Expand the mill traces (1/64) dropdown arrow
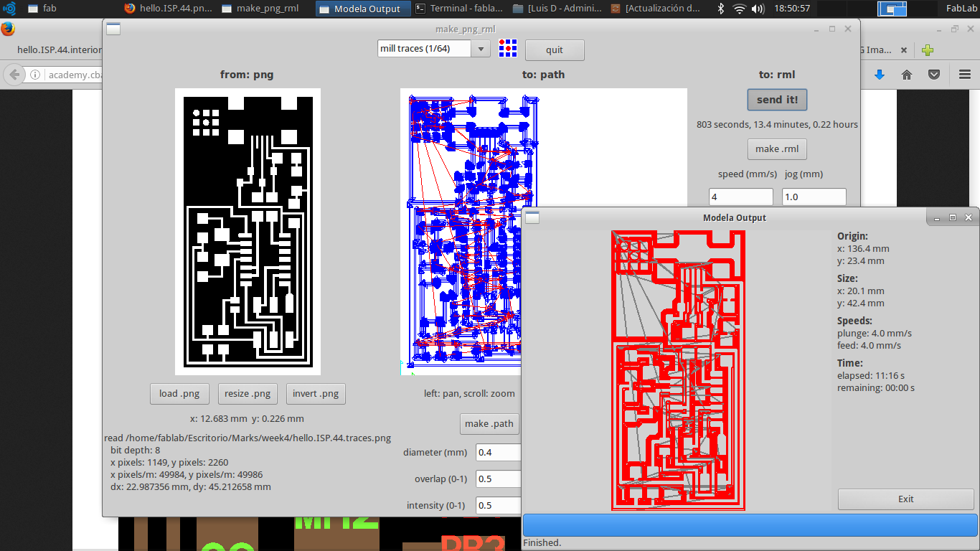The width and height of the screenshot is (980, 551). pyautogui.click(x=481, y=49)
